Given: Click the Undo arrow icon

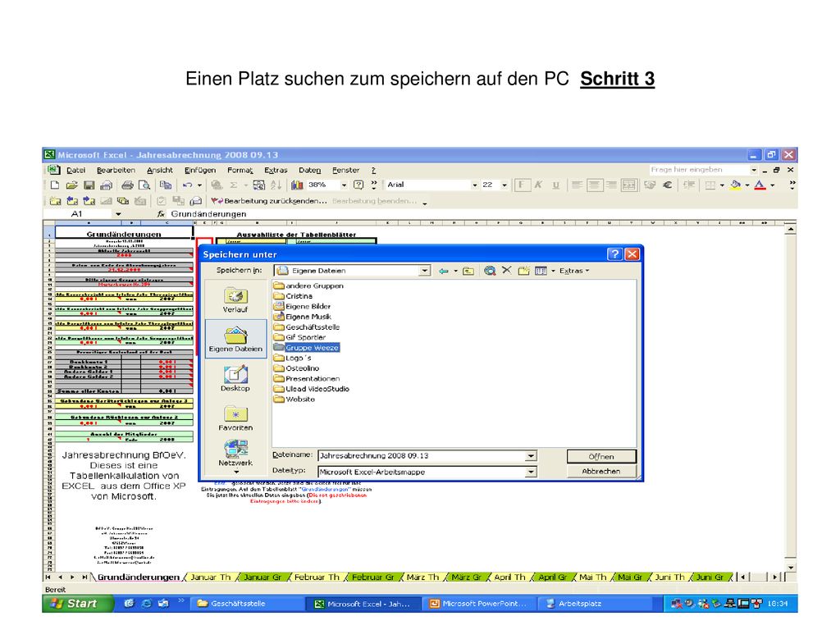Looking at the screenshot, I should [x=187, y=185].
